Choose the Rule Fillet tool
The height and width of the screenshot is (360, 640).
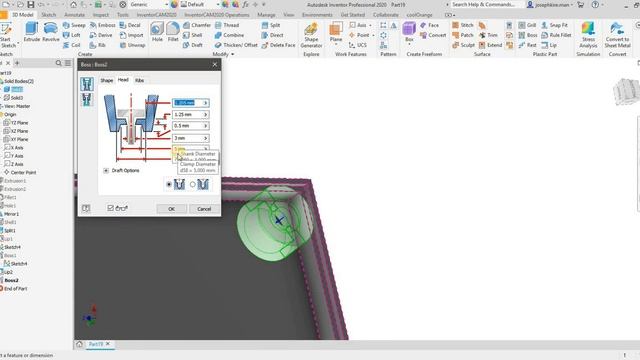[x=556, y=35]
